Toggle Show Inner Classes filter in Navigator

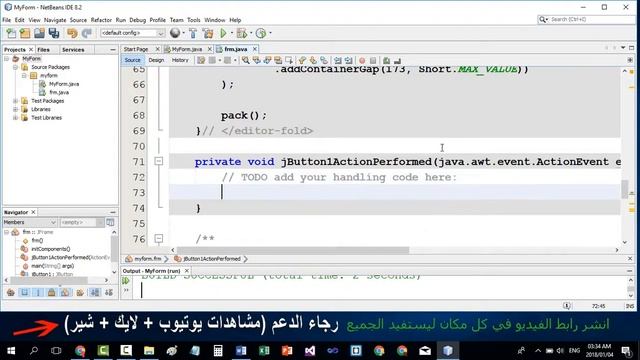click(65, 292)
